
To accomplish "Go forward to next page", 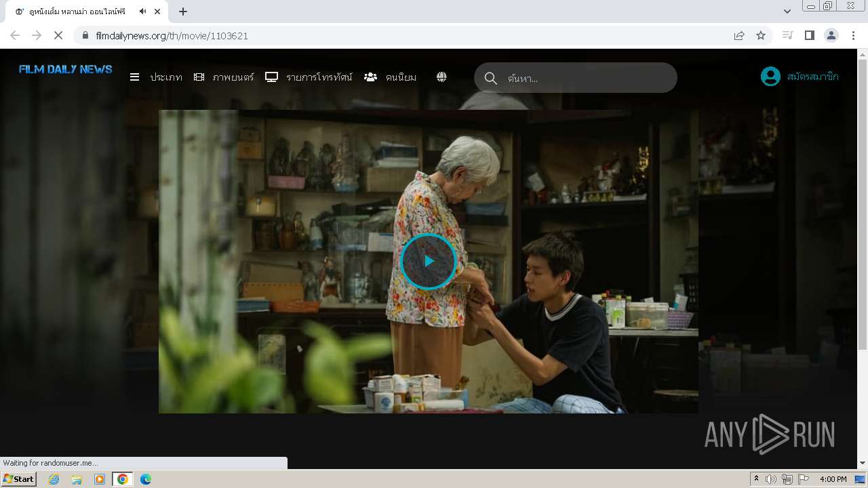I will (37, 35).
